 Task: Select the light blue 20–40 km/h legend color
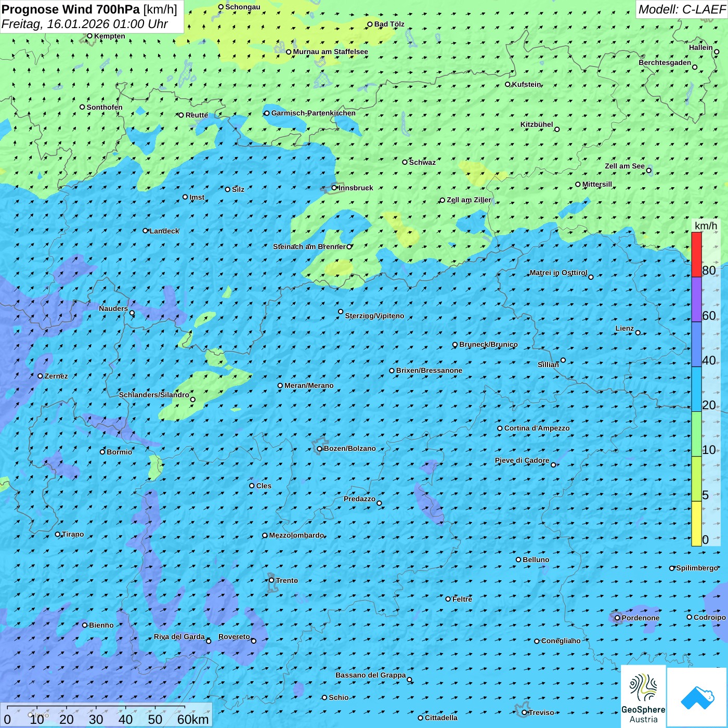pyautogui.click(x=696, y=389)
